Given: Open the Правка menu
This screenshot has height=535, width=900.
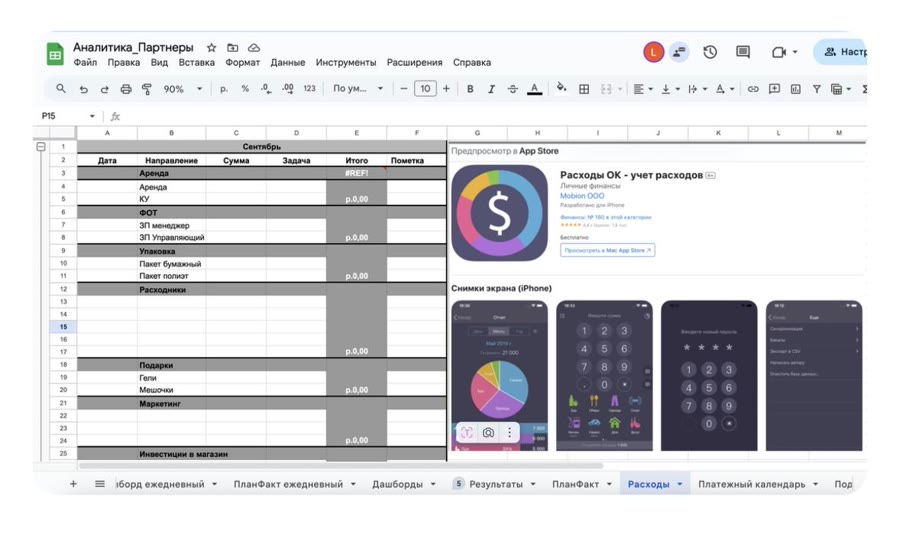Looking at the screenshot, I should (123, 63).
